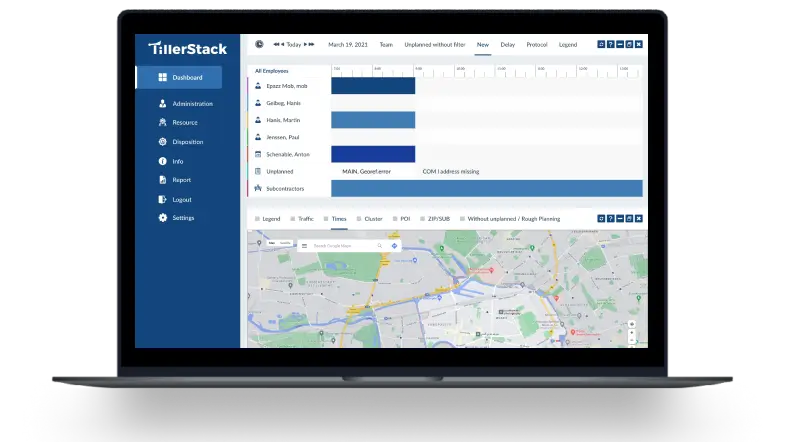This screenshot has height=442, width=785.
Task: Click the Subcontractors row icon
Action: pyautogui.click(x=258, y=188)
